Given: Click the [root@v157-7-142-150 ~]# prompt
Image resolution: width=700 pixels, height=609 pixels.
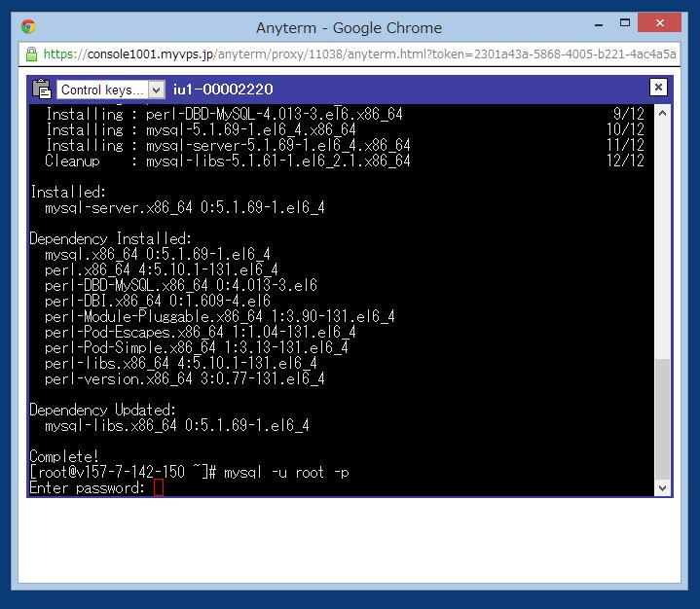Looking at the screenshot, I should (x=123, y=472).
